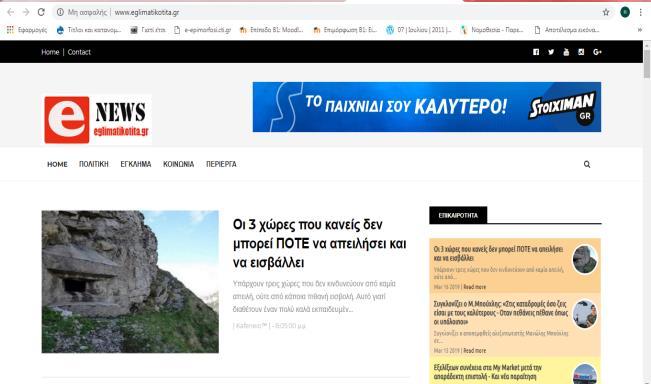Viewport: 651px width, 384px height.
Task: Click the article excerpt 'Υπάρχουν τρεις χώρες'
Action: [x=314, y=296]
